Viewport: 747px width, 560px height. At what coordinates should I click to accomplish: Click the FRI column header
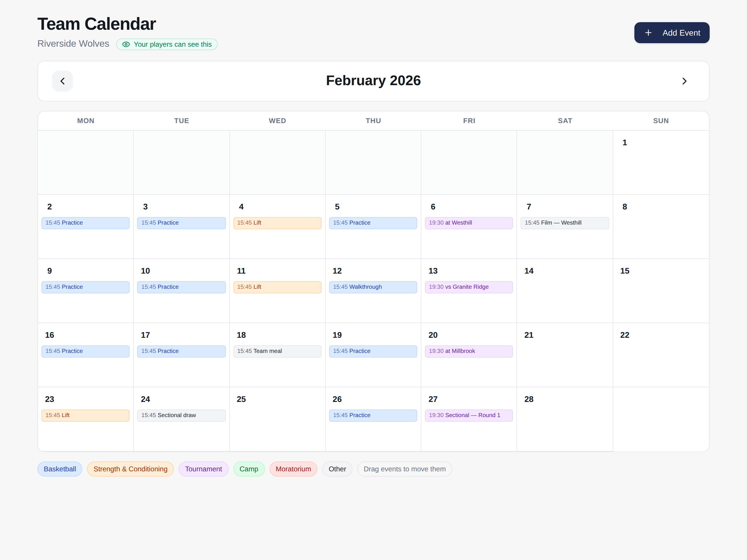tap(469, 121)
